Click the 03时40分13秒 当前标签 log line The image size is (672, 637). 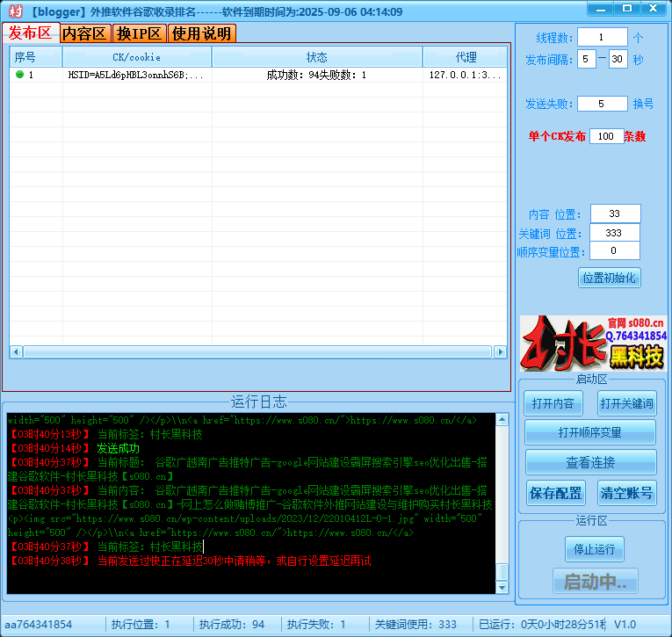105,434
